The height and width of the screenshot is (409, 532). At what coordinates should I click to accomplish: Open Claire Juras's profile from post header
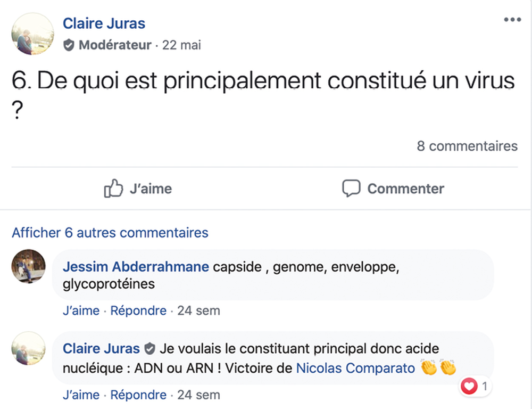click(x=104, y=23)
